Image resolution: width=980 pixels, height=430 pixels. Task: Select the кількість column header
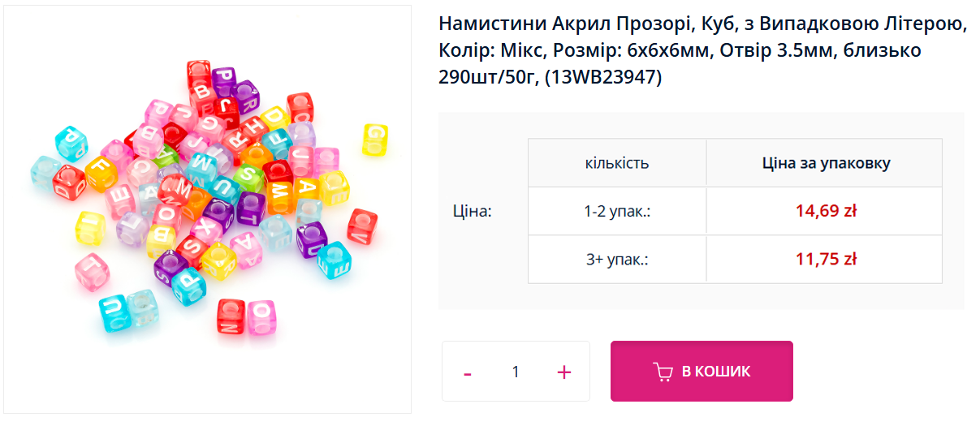tap(617, 163)
